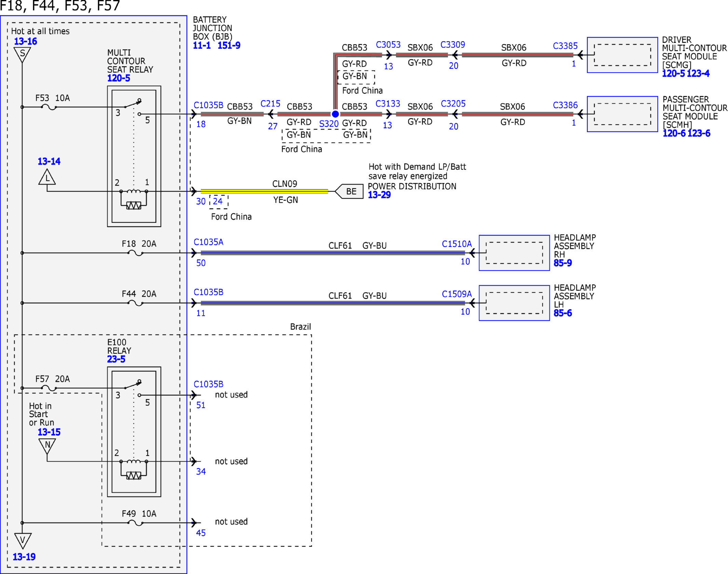Image resolution: width=728 pixels, height=574 pixels.
Task: Select the Driver Multi-Contour Seat Module box
Action: tap(622, 55)
